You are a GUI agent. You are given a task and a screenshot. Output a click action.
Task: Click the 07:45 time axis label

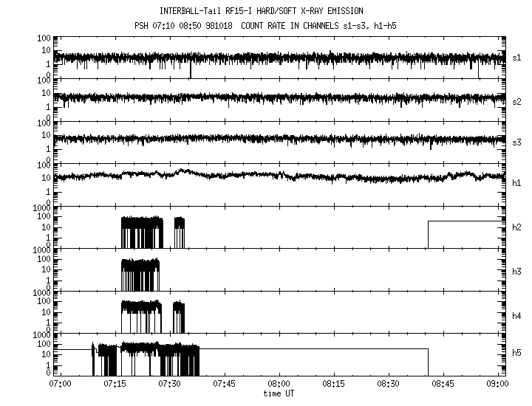pyautogui.click(x=225, y=384)
